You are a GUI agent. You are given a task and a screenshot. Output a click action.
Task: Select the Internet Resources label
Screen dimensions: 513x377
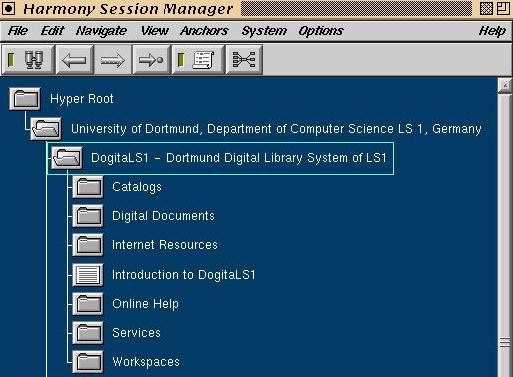[165, 245]
